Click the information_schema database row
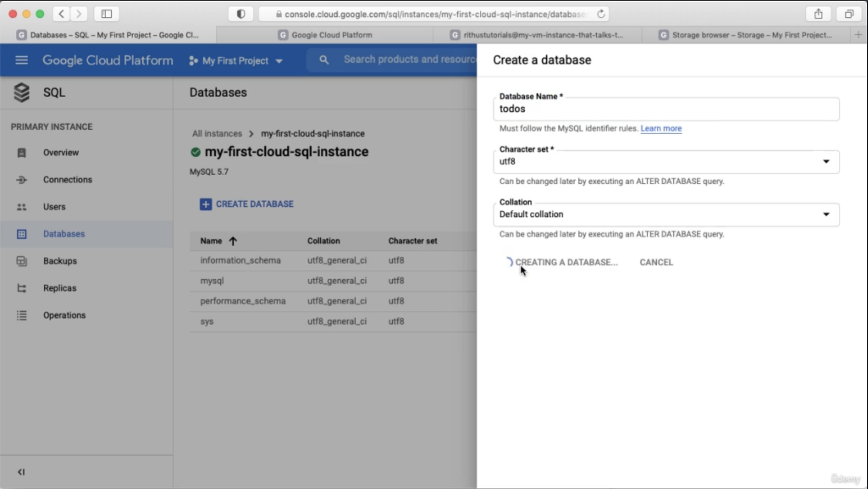Image resolution: width=868 pixels, height=489 pixels. [333, 260]
